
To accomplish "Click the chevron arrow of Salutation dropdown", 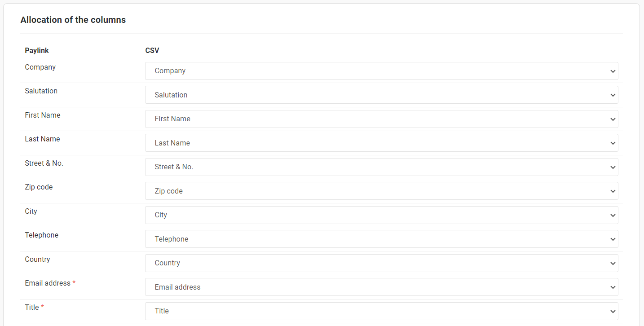I will pyautogui.click(x=613, y=95).
